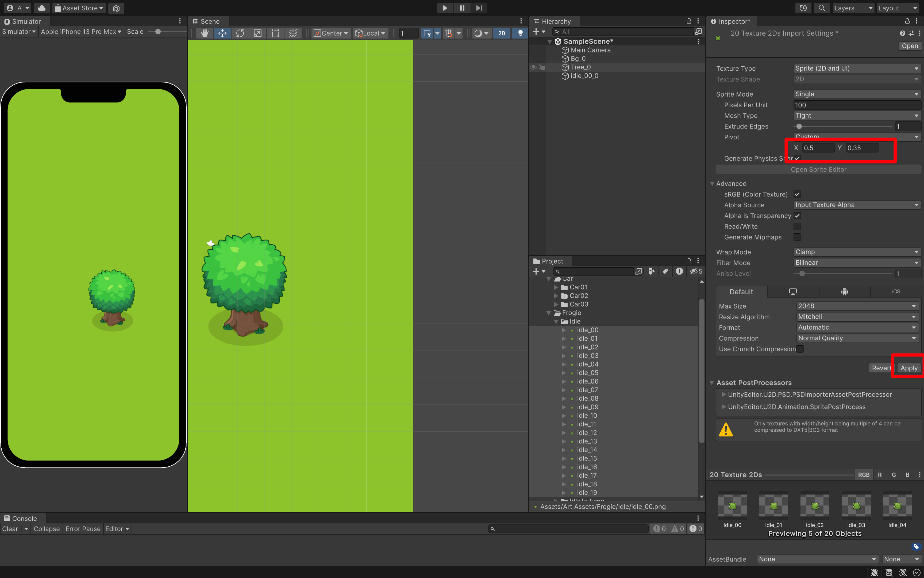Select the Rotate tool
The height and width of the screenshot is (578, 924).
coord(240,33)
